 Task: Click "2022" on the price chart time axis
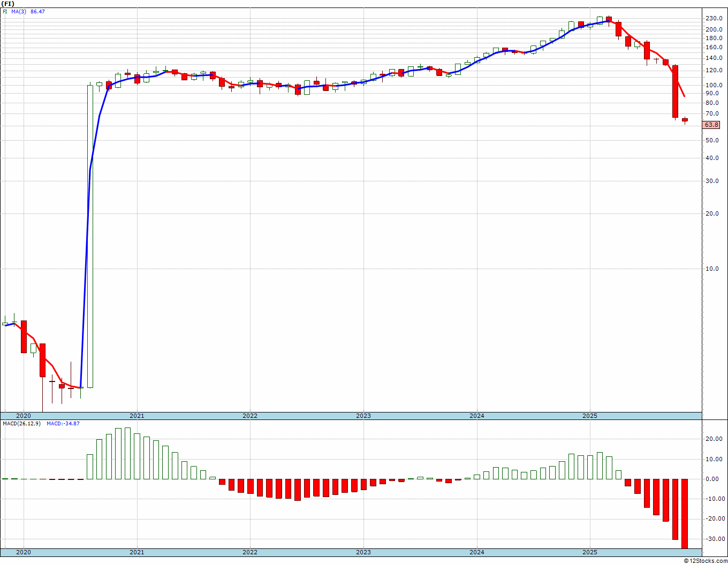[250, 416]
